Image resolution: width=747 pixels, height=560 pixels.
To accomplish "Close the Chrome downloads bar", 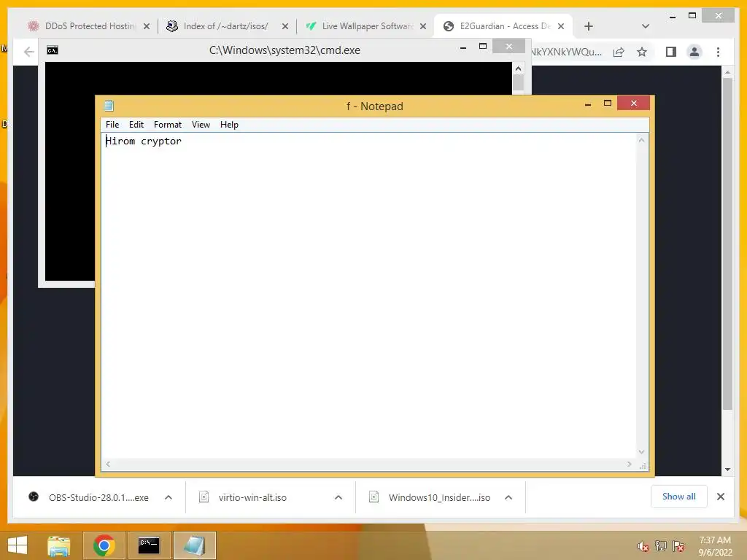I will (x=721, y=497).
